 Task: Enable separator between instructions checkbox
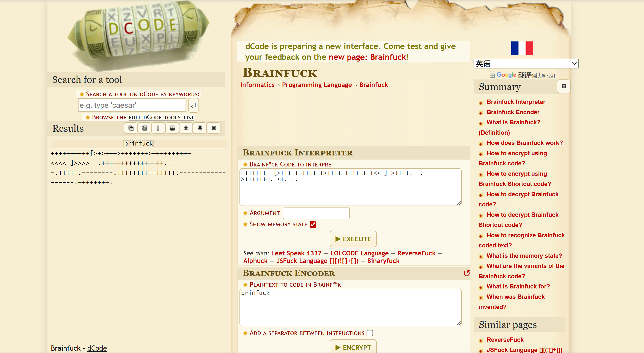pos(370,333)
